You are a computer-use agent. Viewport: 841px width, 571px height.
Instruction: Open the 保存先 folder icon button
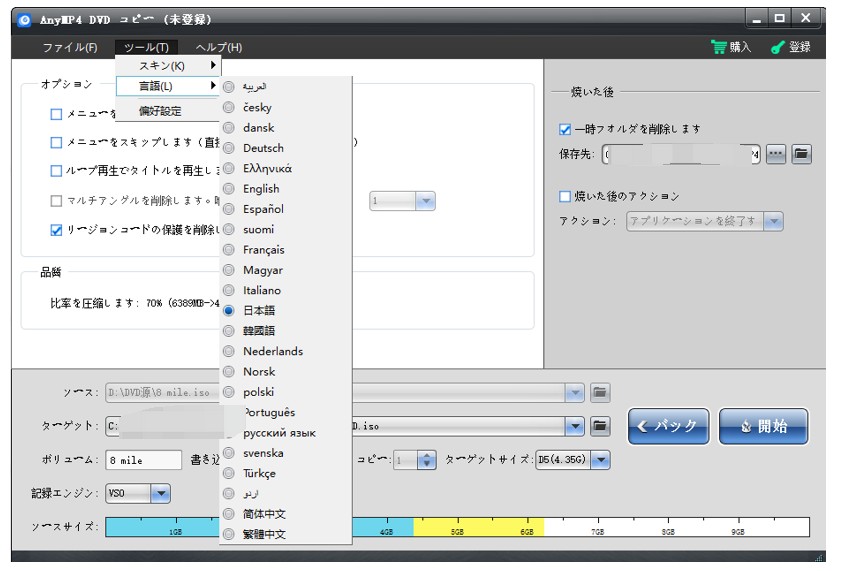801,154
